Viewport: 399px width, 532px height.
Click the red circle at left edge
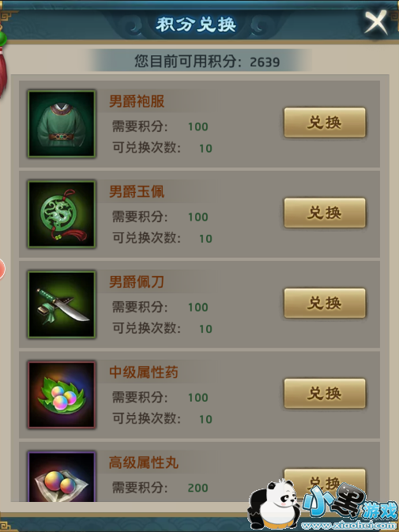pos(2,269)
